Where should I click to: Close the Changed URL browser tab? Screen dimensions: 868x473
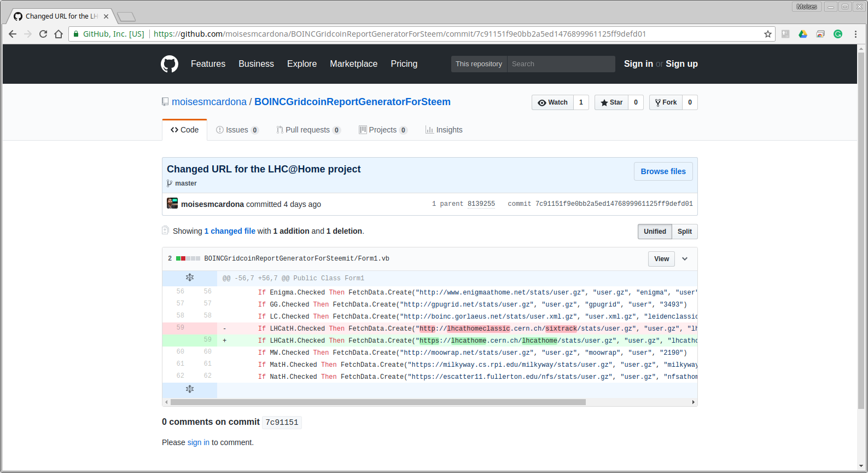pos(106,16)
